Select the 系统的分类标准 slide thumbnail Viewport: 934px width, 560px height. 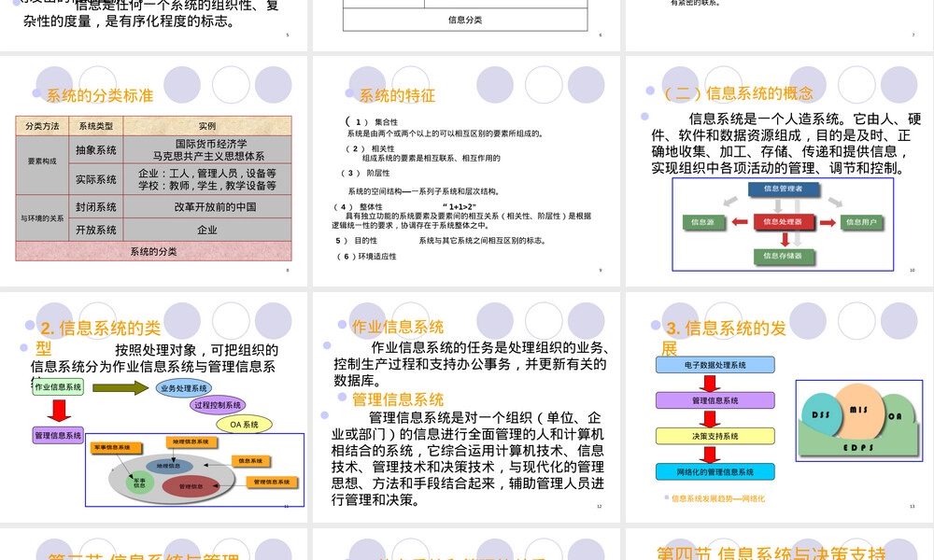click(154, 171)
